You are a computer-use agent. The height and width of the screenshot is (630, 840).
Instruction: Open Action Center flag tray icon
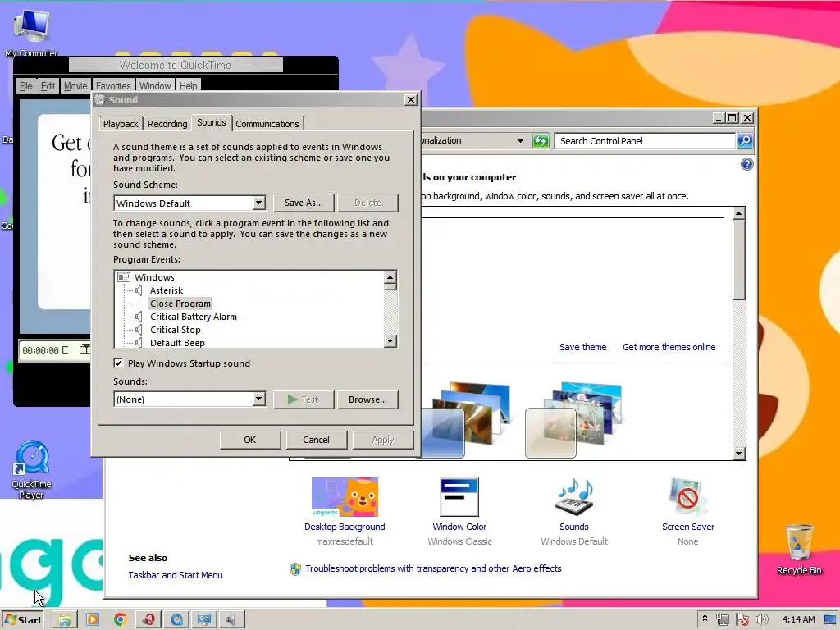pos(742,619)
